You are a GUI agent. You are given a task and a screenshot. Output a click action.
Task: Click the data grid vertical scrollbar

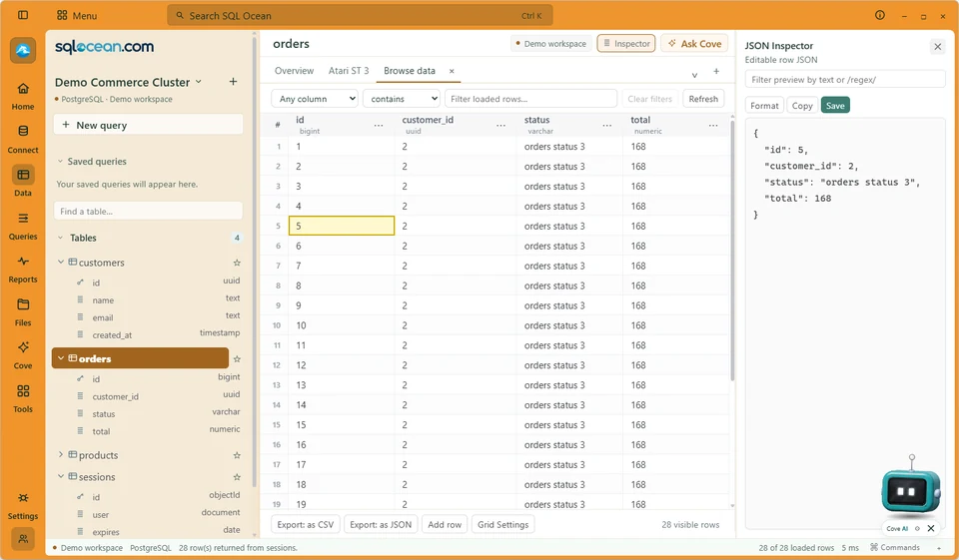(732, 251)
